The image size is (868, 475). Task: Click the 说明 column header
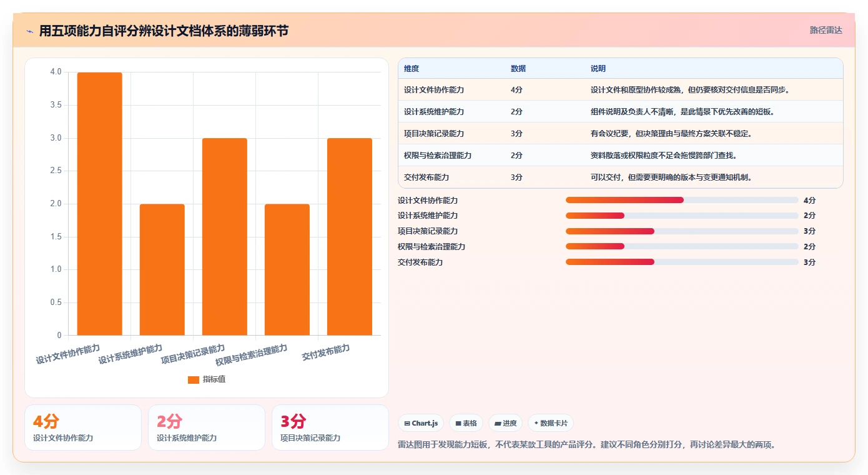point(598,69)
